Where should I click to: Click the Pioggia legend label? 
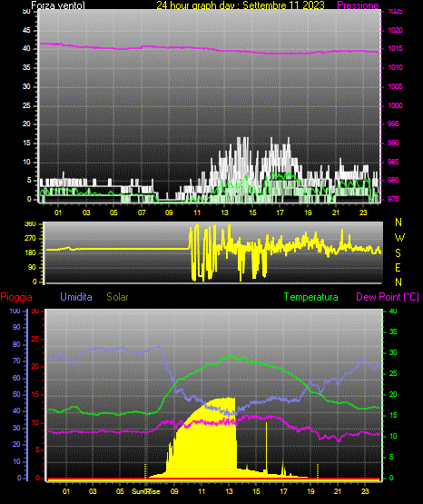click(x=16, y=297)
